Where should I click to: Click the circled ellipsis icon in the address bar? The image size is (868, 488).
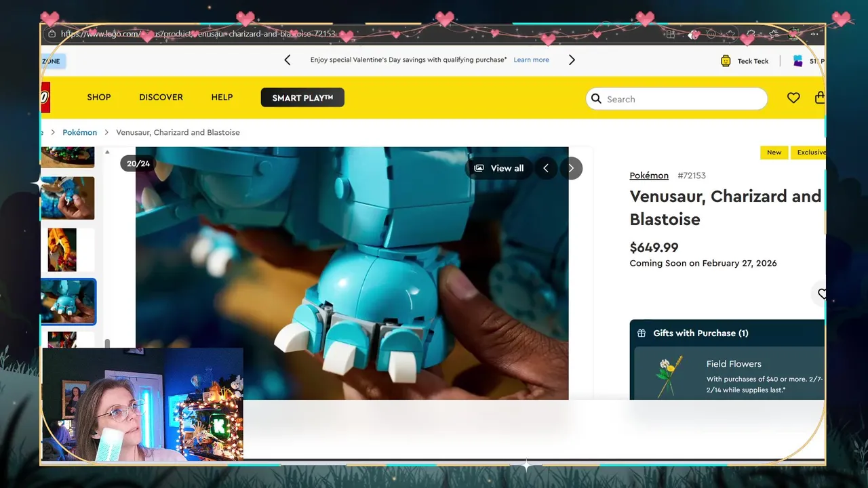[x=711, y=34]
